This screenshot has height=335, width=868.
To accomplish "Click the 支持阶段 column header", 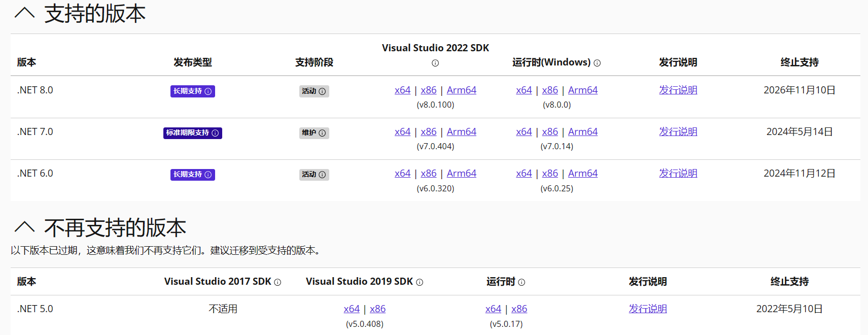I will pos(314,62).
